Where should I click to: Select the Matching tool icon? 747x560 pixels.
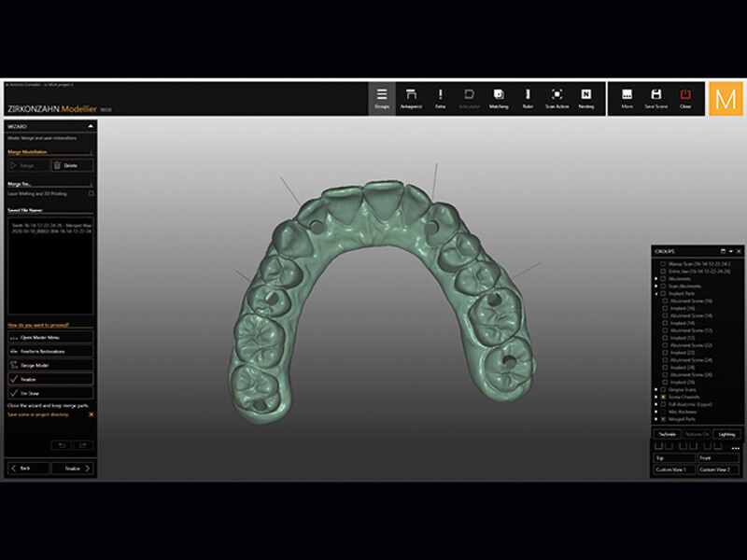(x=499, y=98)
